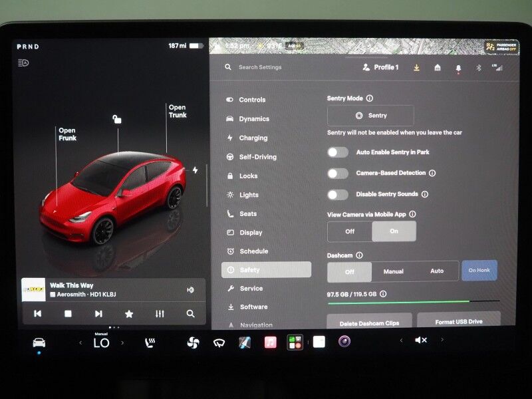Open Bluetooth settings icon
The width and height of the screenshot is (532, 399).
tap(478, 68)
